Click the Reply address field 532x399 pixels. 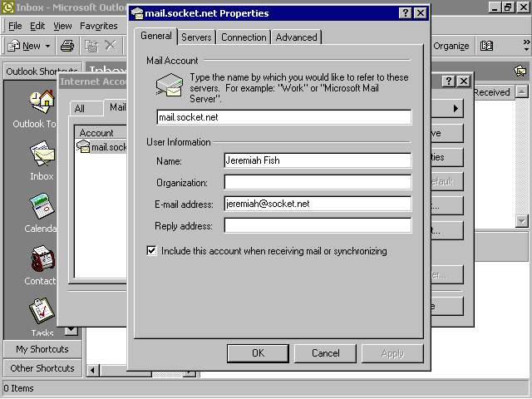click(x=318, y=225)
